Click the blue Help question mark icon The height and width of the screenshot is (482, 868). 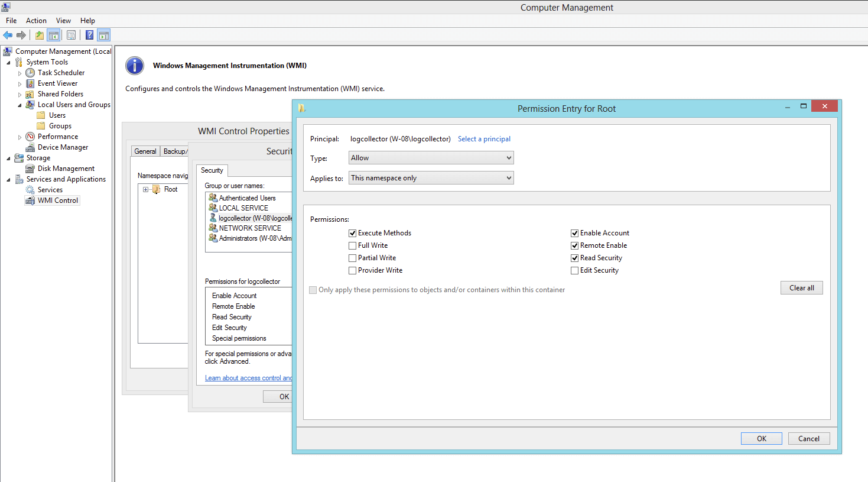tap(89, 35)
